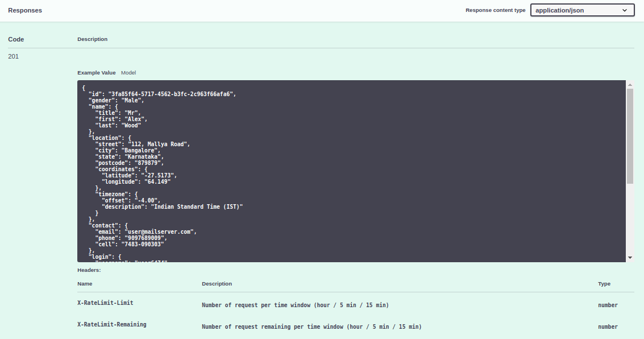The width and height of the screenshot is (644, 339).
Task: Click the scroll up arrow of the JSON example
Action: click(x=630, y=85)
